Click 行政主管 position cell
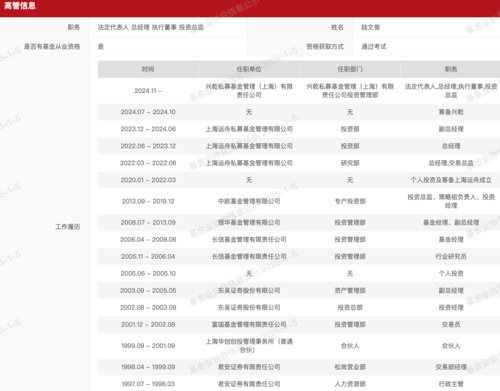The image size is (500, 391). pyautogui.click(x=451, y=384)
